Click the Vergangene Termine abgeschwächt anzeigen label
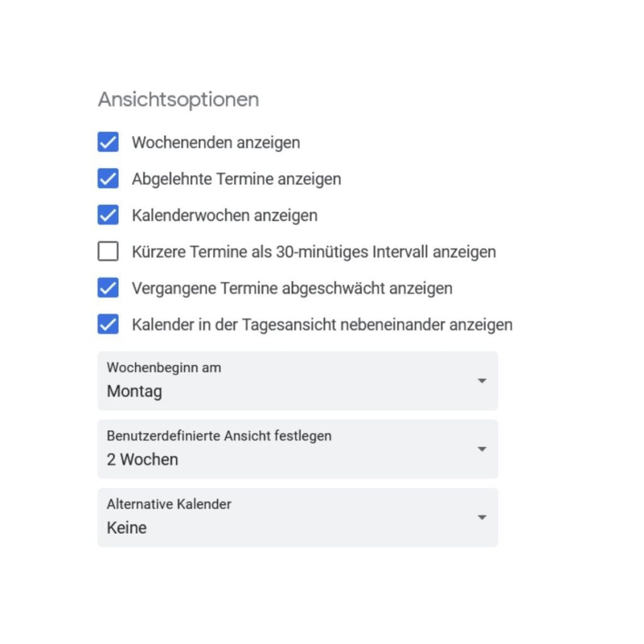This screenshot has width=644, height=644. (x=292, y=288)
